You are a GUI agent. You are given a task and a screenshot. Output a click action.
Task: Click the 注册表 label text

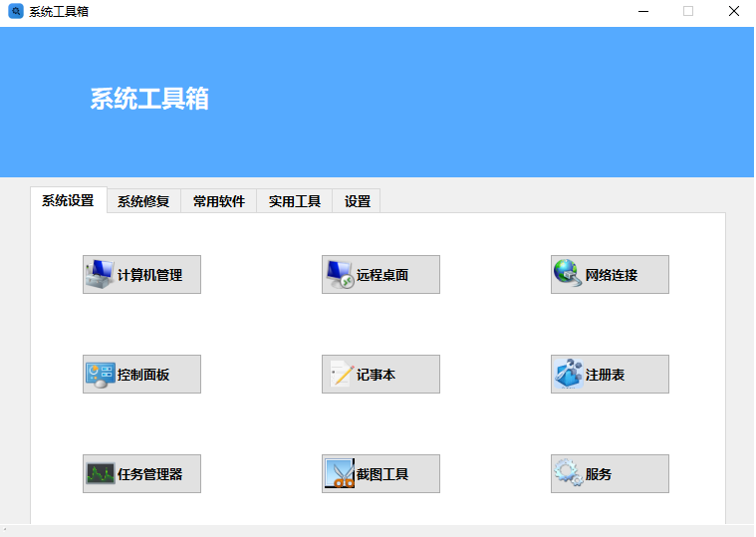tap(605, 375)
